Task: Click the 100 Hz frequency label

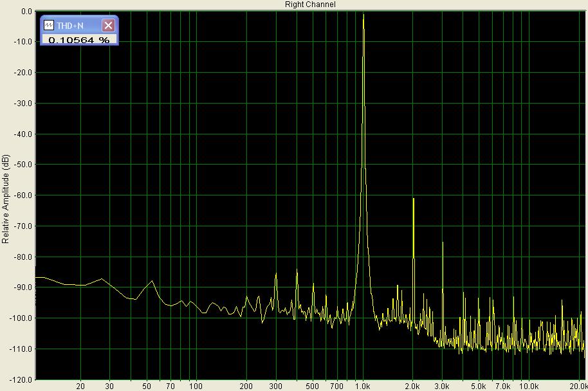Action: click(196, 386)
